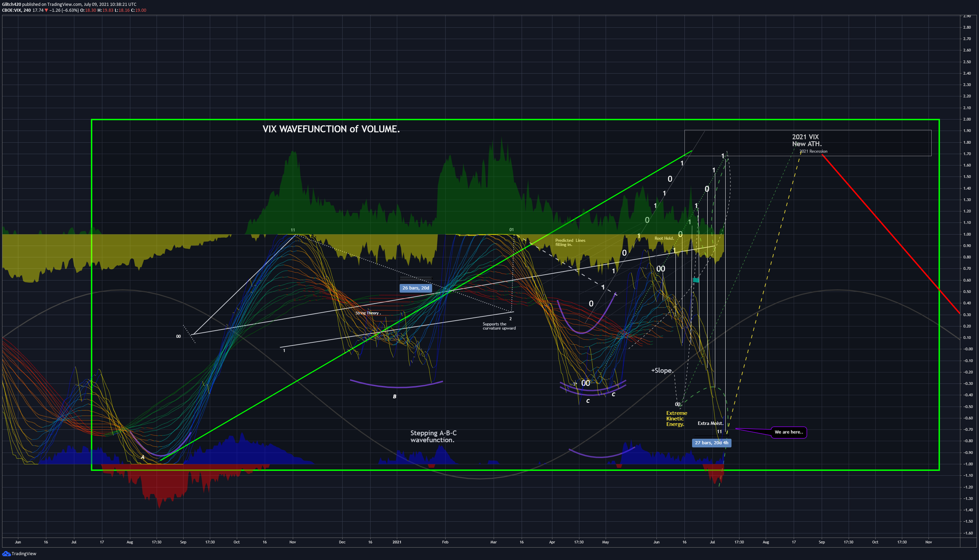Select the '27 bars, 20d 4h' measurement label
The height and width of the screenshot is (560, 979).
711,443
